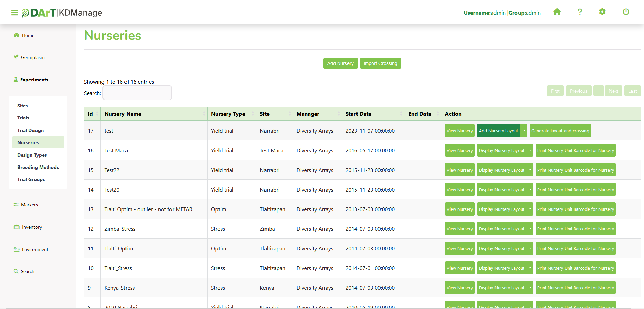The height and width of the screenshot is (309, 644).
Task: Open Germplasm section in the sidebar
Action: pos(32,58)
